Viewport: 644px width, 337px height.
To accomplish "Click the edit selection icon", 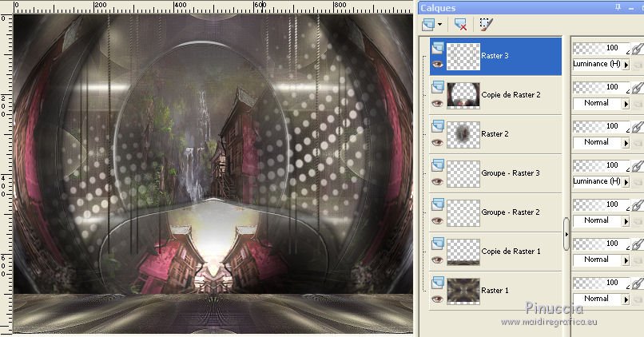I will coord(485,25).
